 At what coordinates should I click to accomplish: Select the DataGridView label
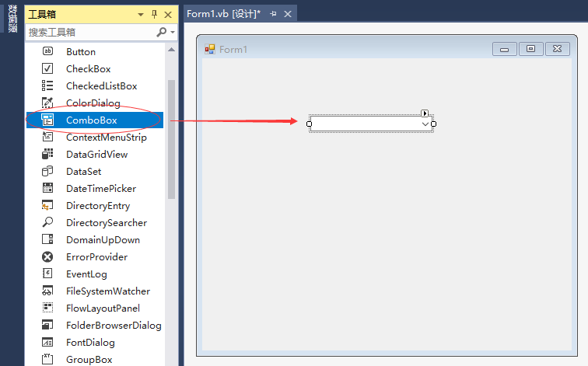click(x=96, y=155)
